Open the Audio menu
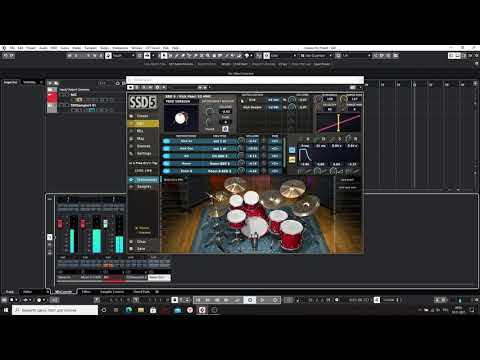Image resolution: width=480 pixels, height=360 pixels. coord(43,48)
